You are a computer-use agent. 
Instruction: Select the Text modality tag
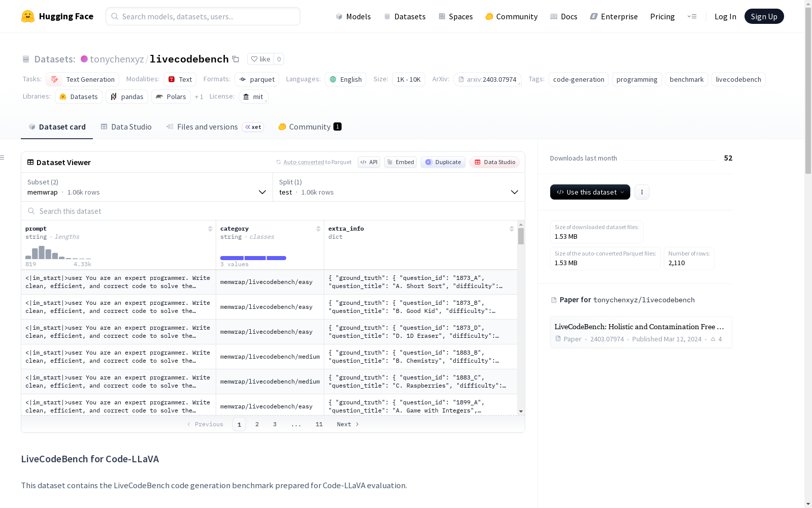(x=180, y=79)
